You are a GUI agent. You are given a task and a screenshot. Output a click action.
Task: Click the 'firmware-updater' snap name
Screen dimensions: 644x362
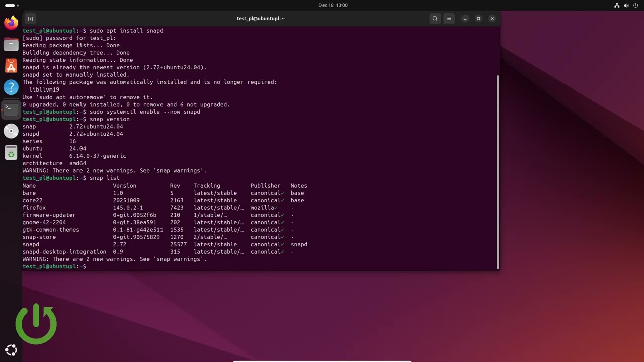click(x=49, y=215)
